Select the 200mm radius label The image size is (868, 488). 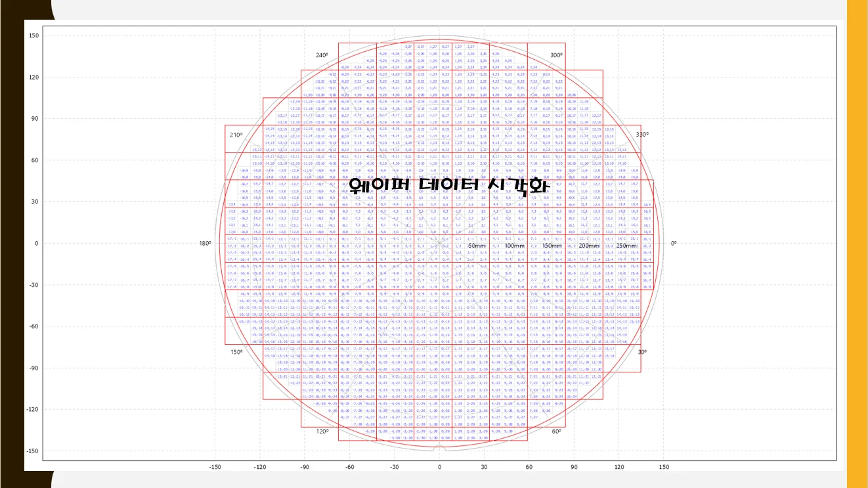click(590, 246)
